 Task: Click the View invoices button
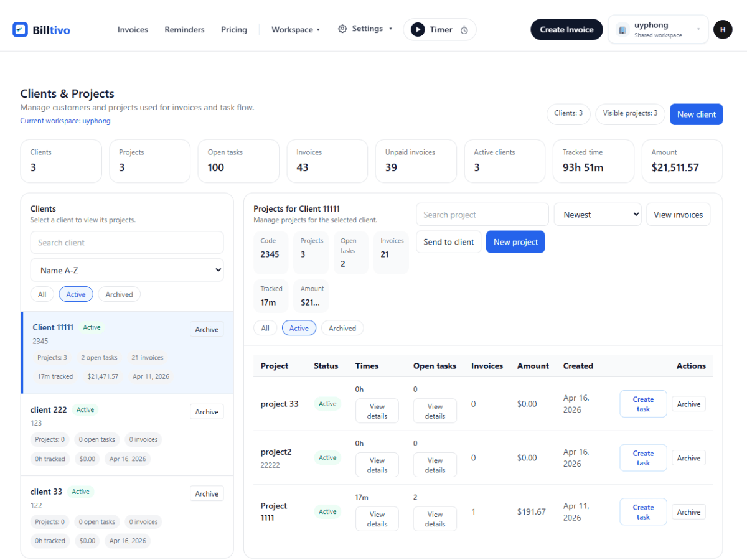tap(678, 215)
